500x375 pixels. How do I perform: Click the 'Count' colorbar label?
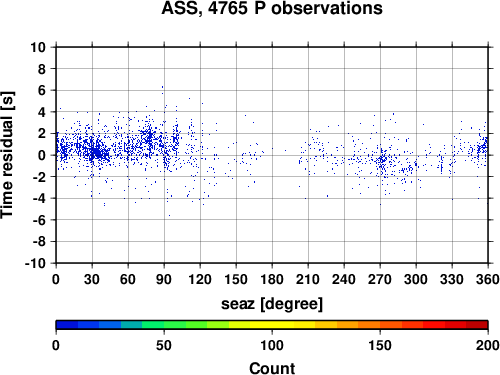click(272, 368)
